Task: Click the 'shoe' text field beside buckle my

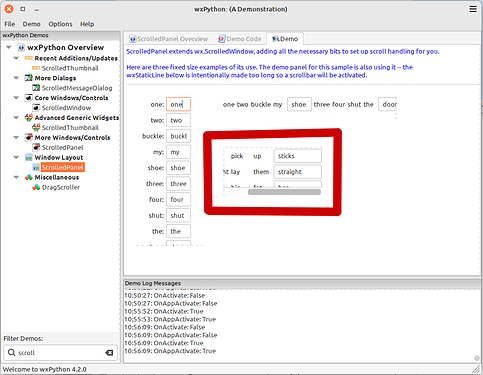Action: (299, 104)
